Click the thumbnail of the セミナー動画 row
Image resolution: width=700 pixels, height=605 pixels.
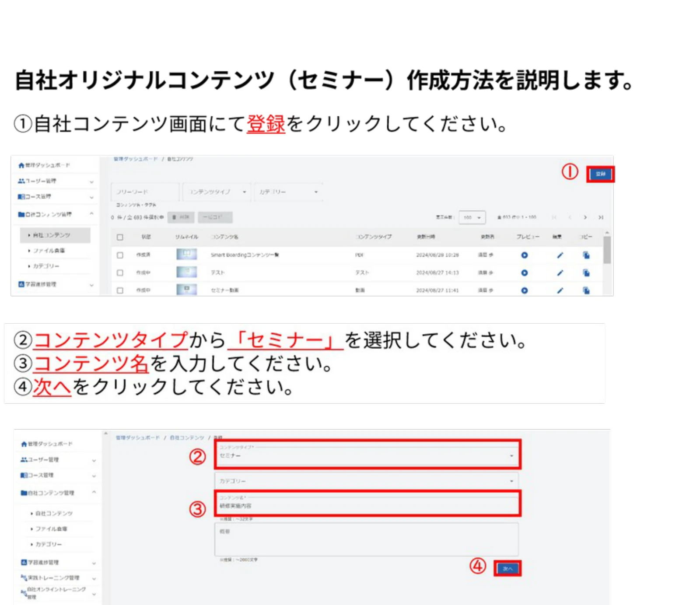click(x=186, y=289)
